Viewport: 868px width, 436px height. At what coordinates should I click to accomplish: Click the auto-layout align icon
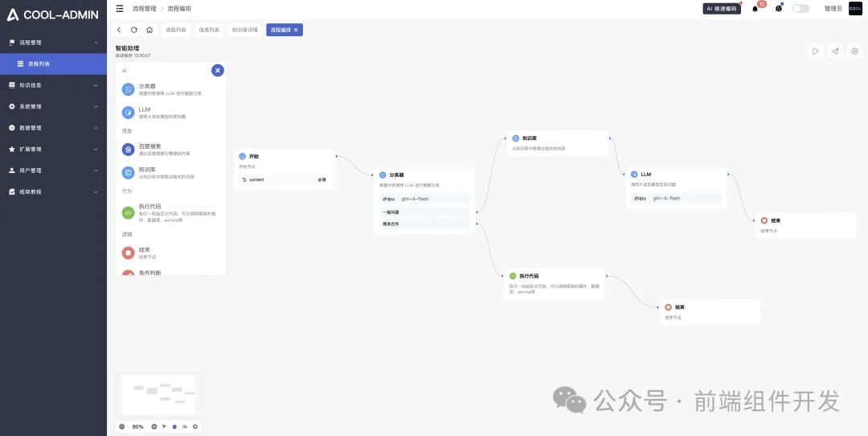(185, 426)
